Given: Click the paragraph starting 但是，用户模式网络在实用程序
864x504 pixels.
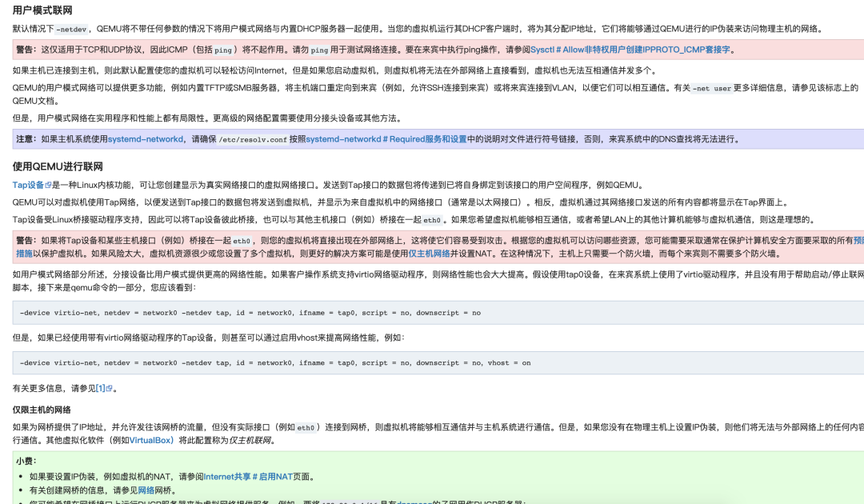Looking at the screenshot, I should [209, 118].
